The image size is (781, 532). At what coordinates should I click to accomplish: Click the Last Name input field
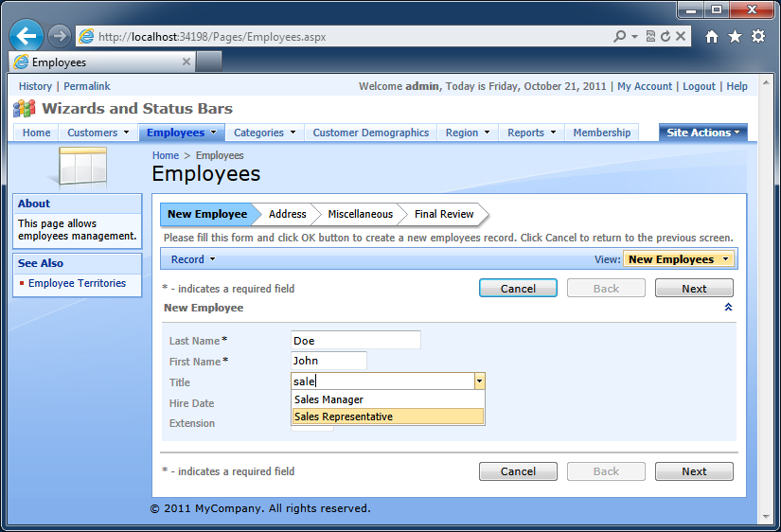coord(356,340)
